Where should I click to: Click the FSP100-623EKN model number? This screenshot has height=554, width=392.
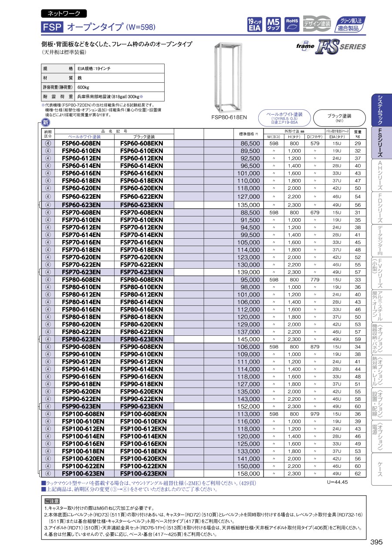pos(143,473)
